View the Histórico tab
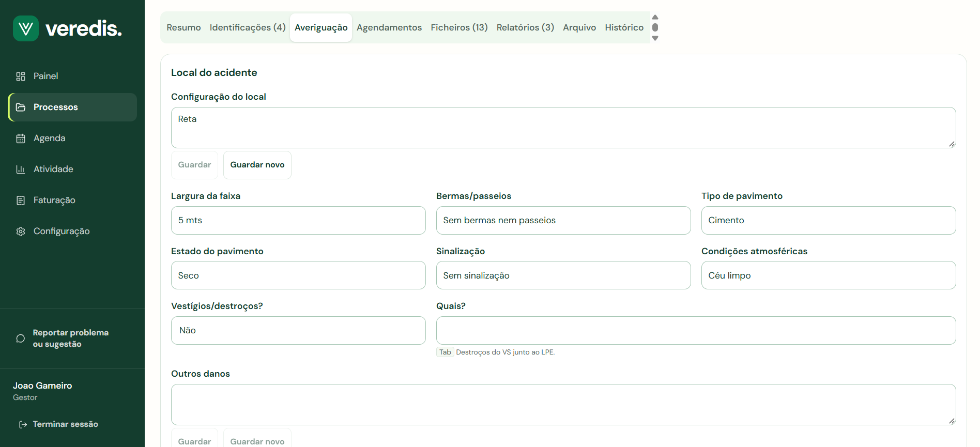 tap(624, 27)
